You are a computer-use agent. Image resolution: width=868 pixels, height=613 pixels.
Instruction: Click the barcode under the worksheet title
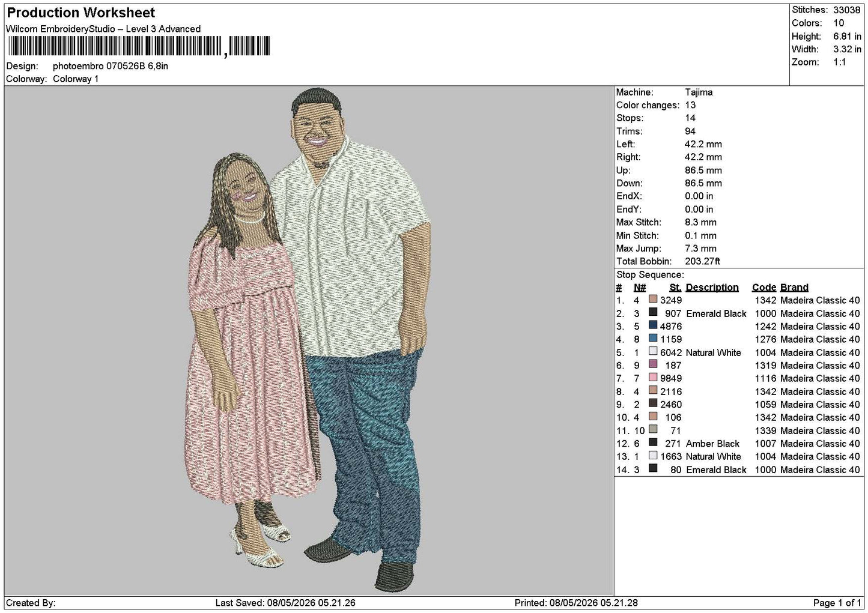(139, 46)
